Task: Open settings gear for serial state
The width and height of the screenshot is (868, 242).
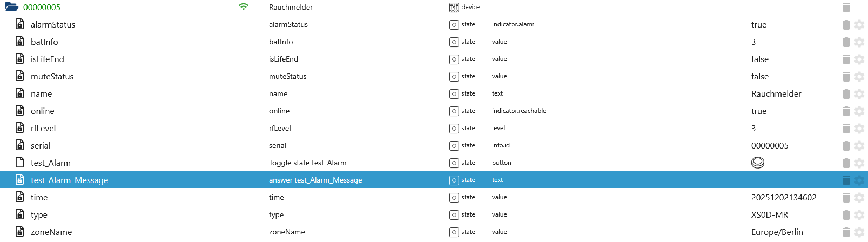Action: (859, 146)
